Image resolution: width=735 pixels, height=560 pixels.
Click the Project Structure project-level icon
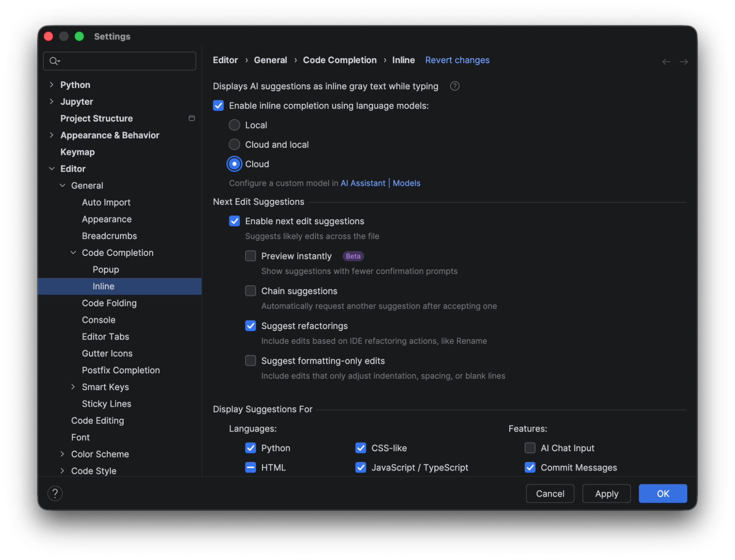192,118
